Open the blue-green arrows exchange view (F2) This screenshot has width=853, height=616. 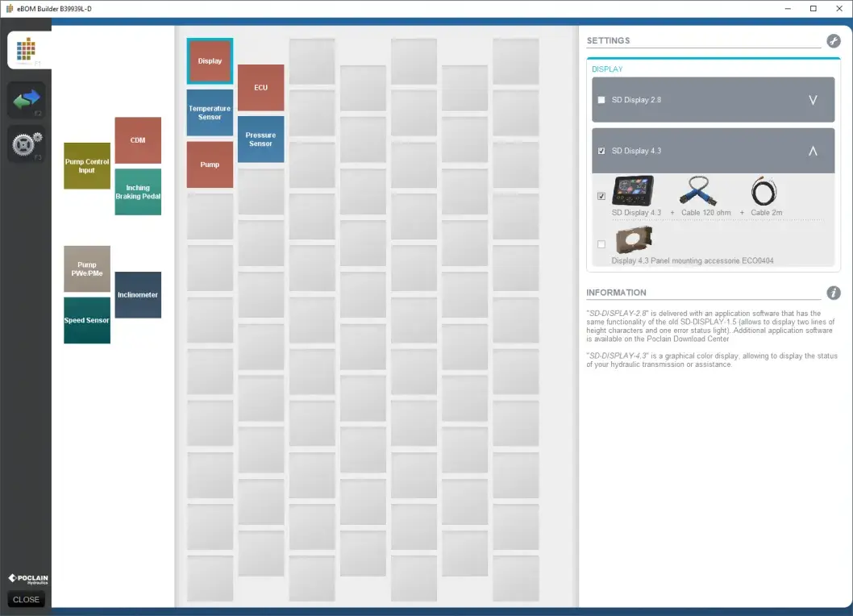click(26, 100)
